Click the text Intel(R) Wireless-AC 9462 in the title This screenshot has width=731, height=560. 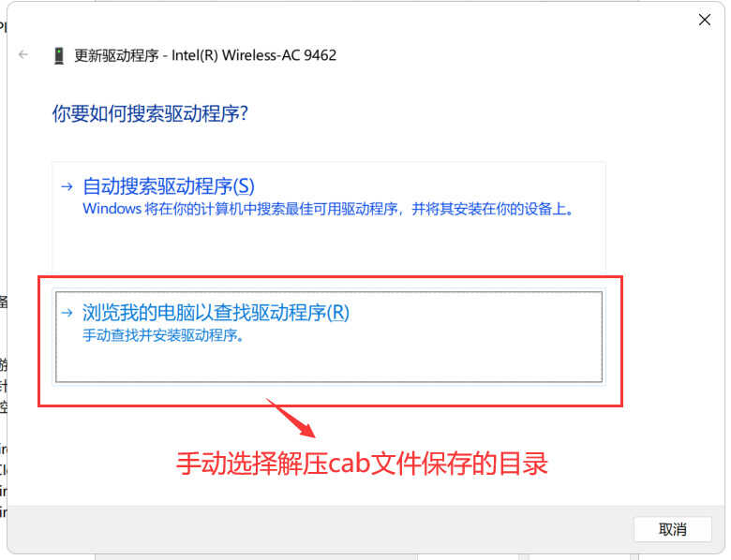(254, 55)
